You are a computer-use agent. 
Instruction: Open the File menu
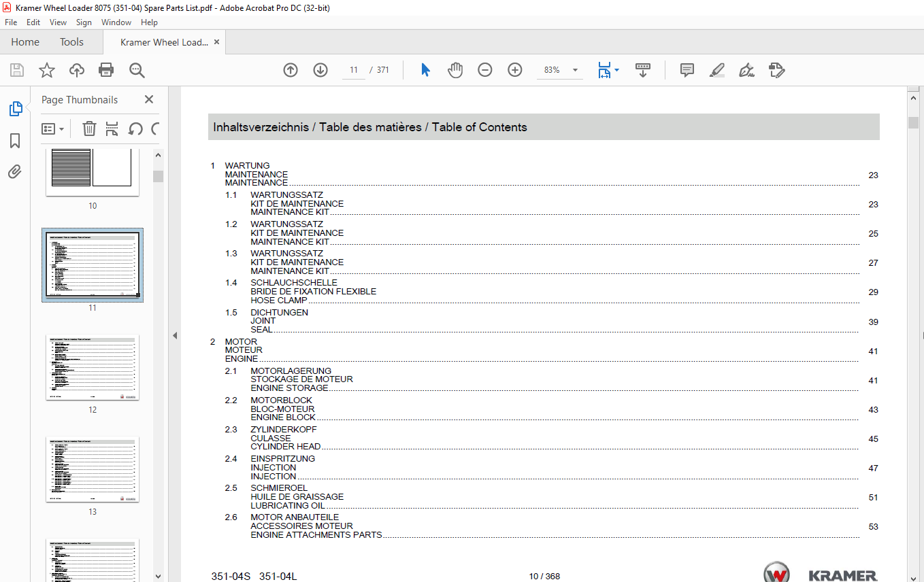(x=11, y=22)
